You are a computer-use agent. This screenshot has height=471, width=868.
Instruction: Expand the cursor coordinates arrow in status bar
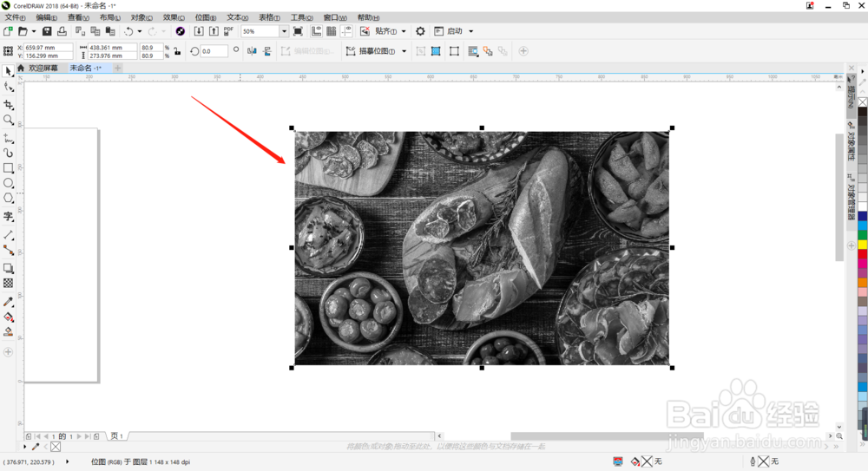(68, 461)
